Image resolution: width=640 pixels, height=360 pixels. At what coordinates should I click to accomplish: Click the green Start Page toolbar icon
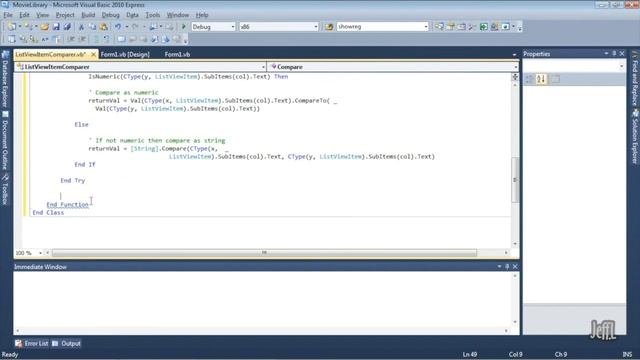484,27
